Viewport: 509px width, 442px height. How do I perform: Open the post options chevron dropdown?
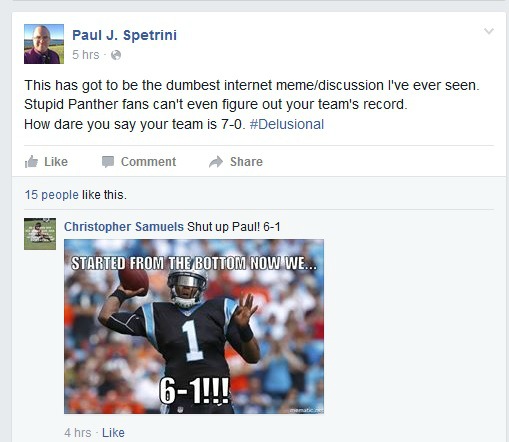point(489,31)
